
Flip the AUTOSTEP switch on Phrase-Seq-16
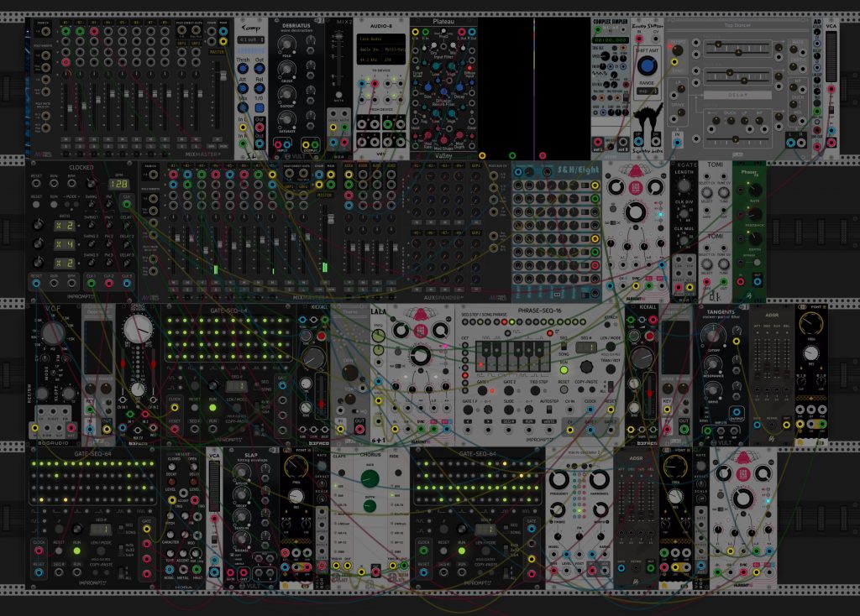click(548, 410)
